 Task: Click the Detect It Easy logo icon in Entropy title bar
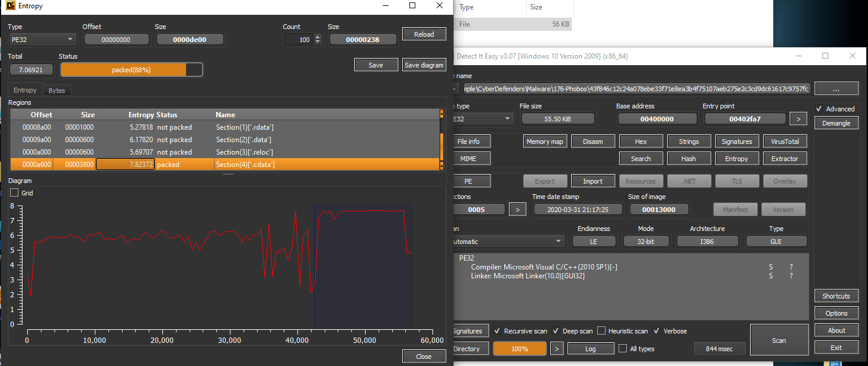tap(10, 6)
